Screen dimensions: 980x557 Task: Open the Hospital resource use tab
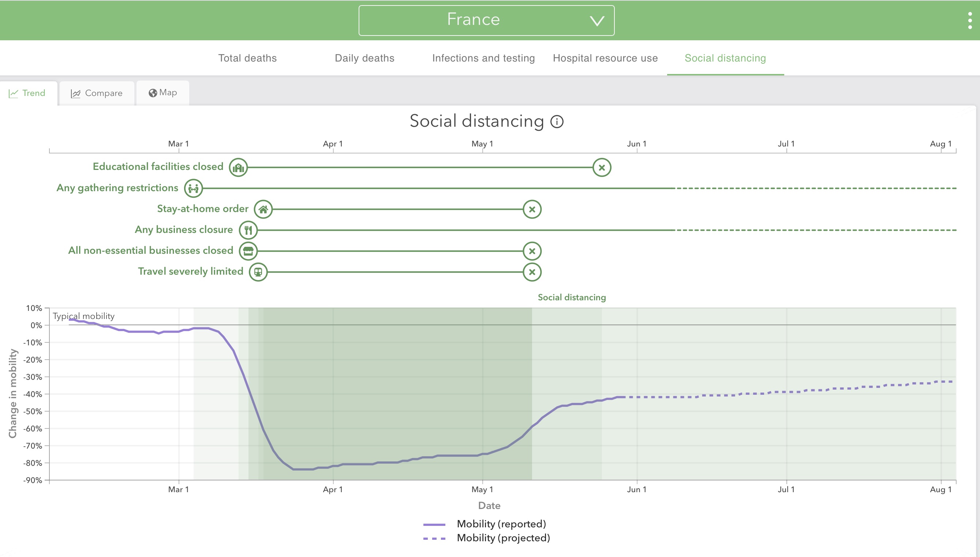click(605, 58)
